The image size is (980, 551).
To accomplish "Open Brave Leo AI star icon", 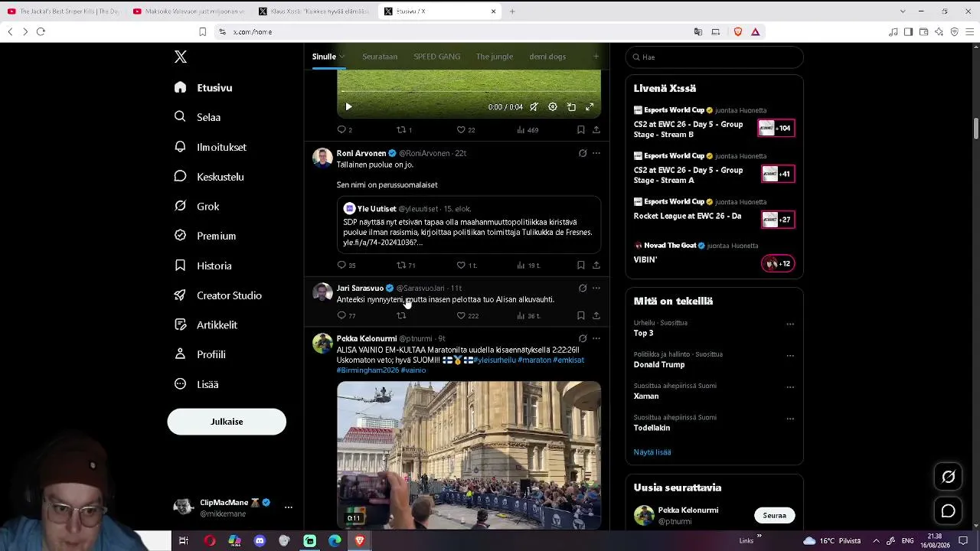I will click(x=939, y=32).
